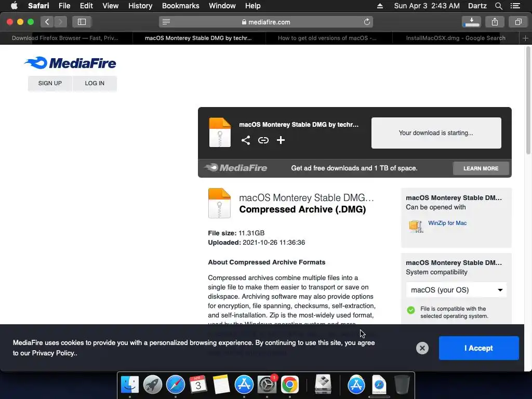Open the Edit menu
Viewport: 532px width, 399px height.
86,6
